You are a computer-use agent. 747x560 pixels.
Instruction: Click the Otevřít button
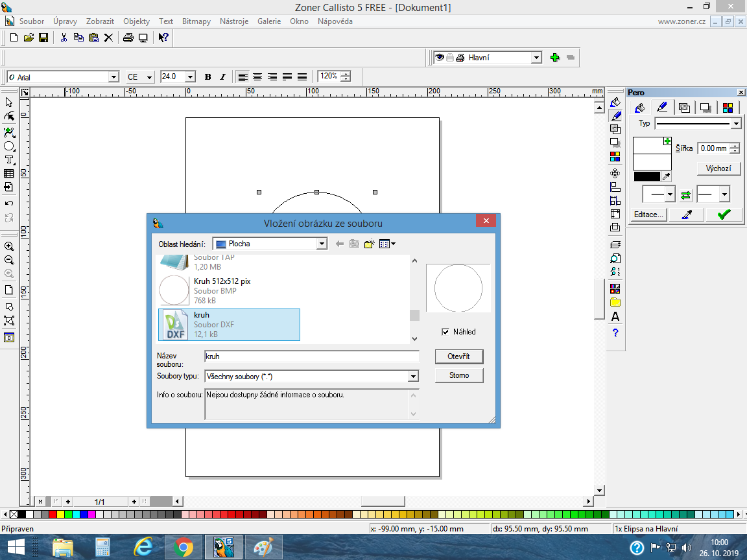coord(458,356)
